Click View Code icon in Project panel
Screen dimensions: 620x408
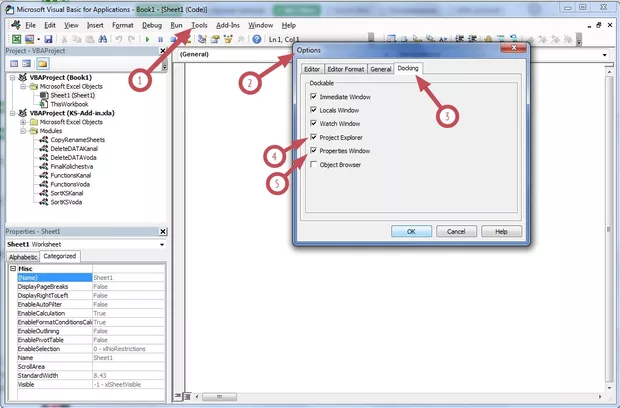point(14,64)
